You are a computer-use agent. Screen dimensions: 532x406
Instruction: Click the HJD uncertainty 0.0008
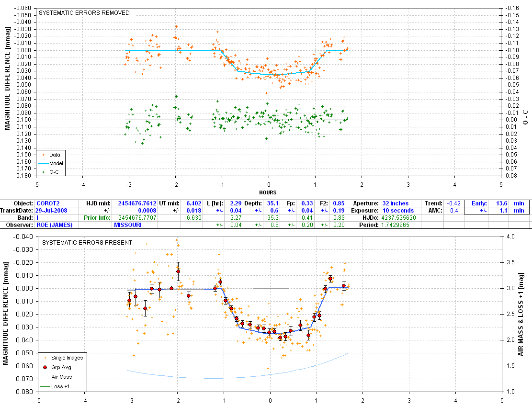(147, 211)
